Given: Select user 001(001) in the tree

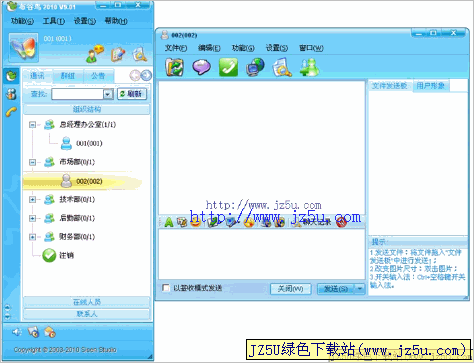Looking at the screenshot, I should pyautogui.click(x=82, y=143).
